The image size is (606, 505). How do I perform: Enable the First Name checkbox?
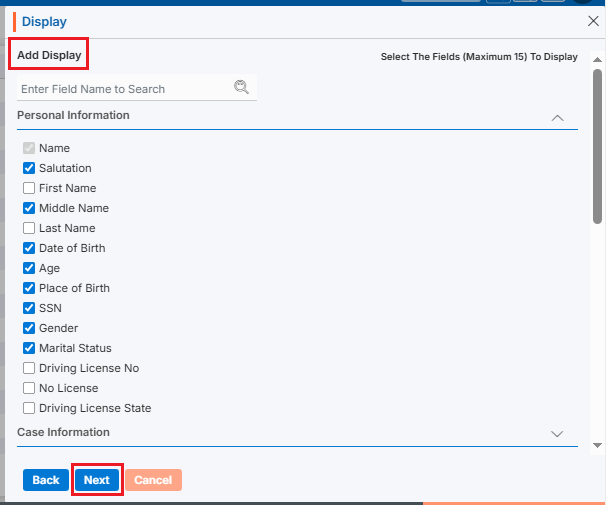pyautogui.click(x=29, y=188)
